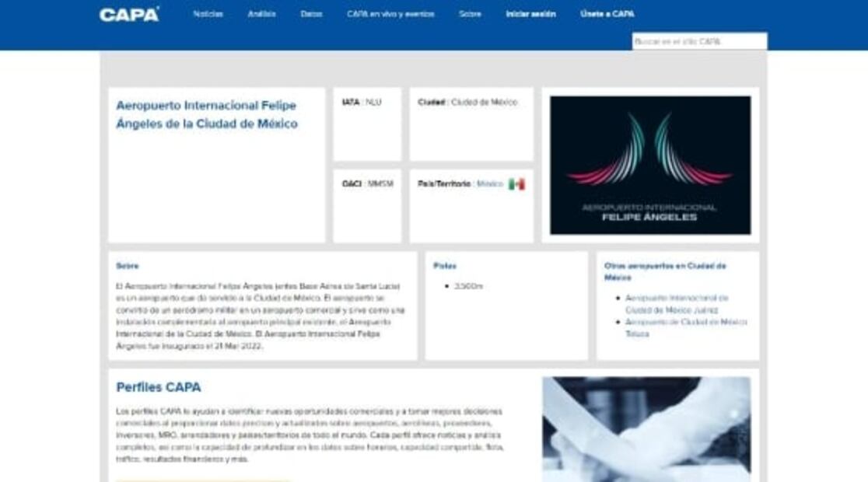Click the airport title heading
The image size is (868, 482).
pos(206,114)
